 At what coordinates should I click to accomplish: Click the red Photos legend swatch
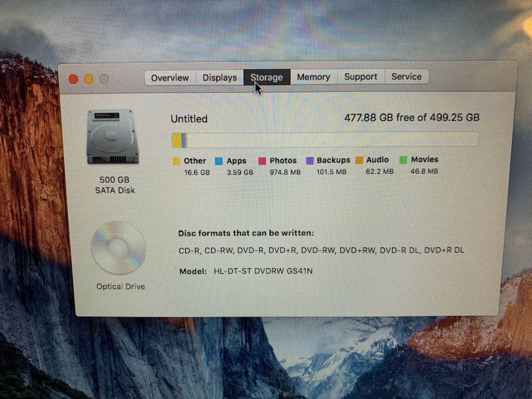click(x=262, y=161)
